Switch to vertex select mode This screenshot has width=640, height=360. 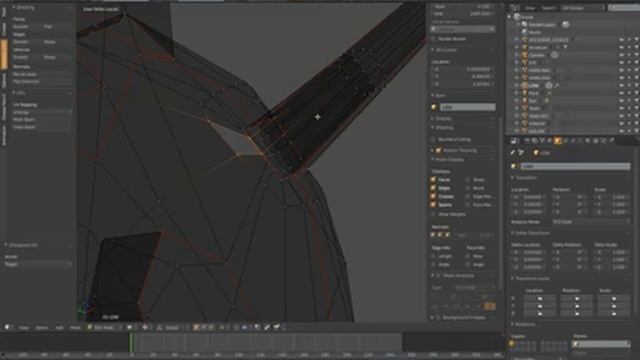pyautogui.click(x=196, y=327)
